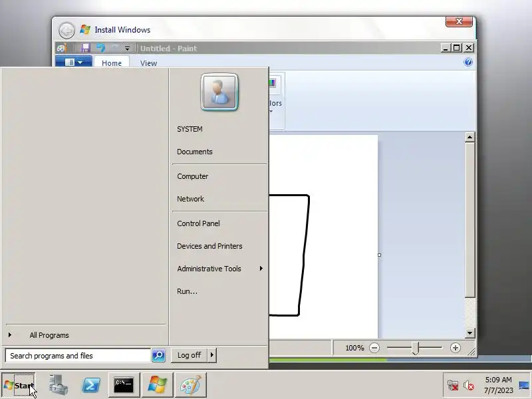Open the clock showing 5:09 AM
Viewport: 532px width, 399px height.
[498, 385]
